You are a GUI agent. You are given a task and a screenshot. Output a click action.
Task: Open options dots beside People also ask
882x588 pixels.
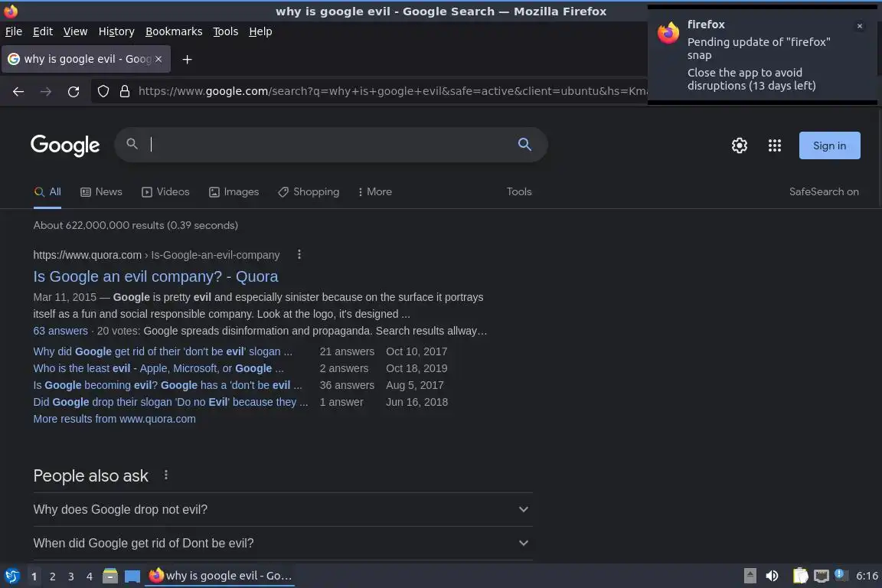coord(166,475)
